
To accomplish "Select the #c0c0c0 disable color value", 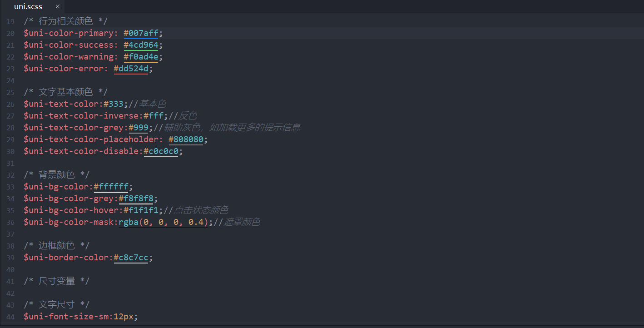I will [x=161, y=151].
